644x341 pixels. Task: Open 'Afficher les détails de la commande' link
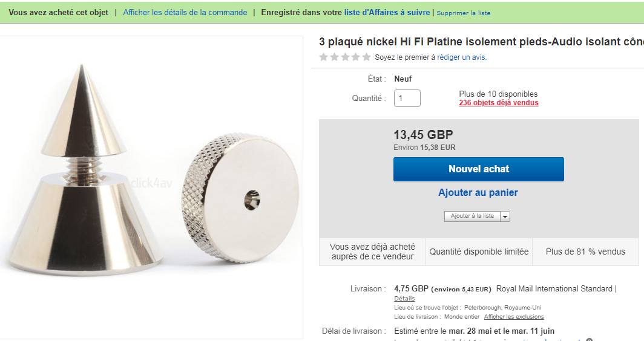point(185,12)
